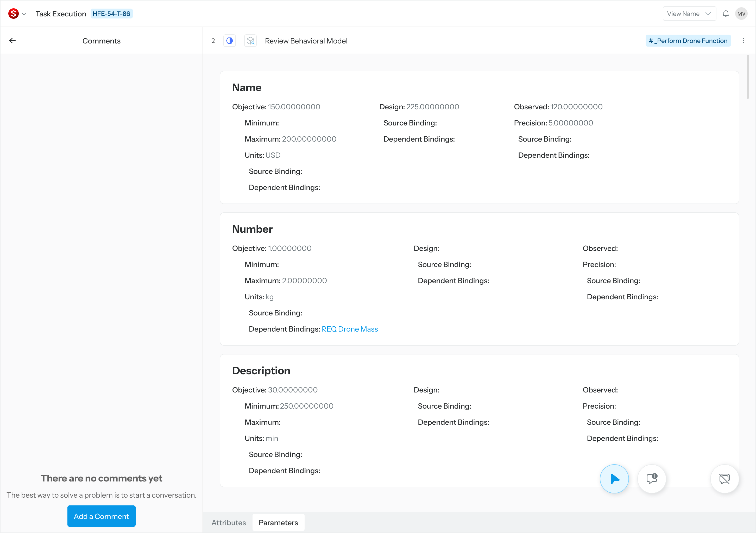Expand the chevron next to the app logo

coord(24,14)
